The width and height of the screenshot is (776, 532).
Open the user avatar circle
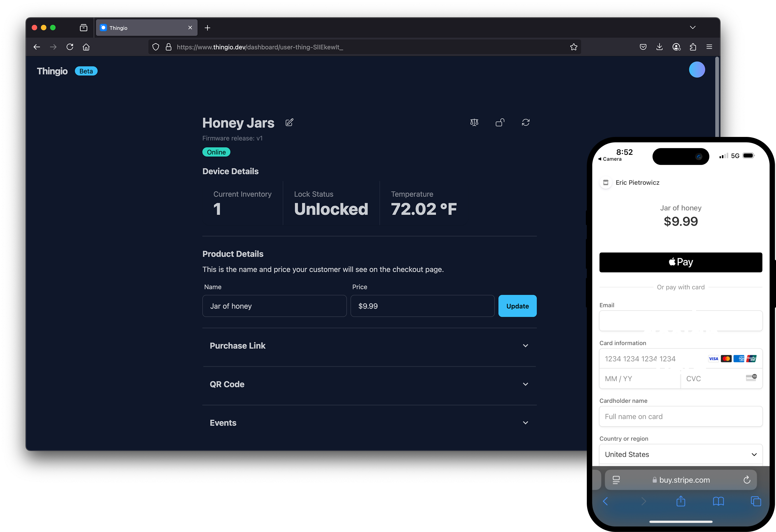pos(697,70)
